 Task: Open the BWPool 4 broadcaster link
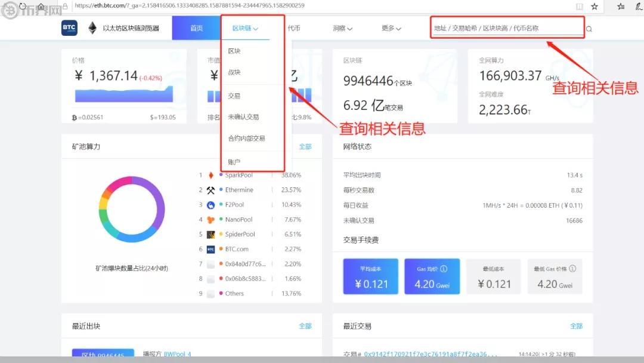(x=178, y=354)
